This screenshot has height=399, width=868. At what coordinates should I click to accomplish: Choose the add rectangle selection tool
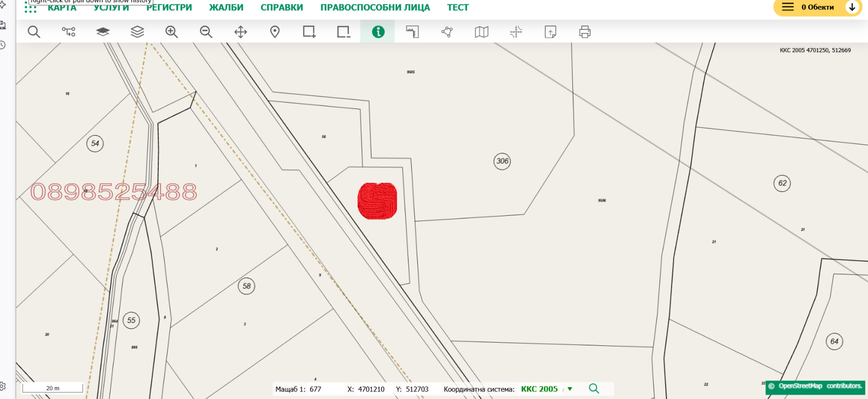(x=309, y=32)
